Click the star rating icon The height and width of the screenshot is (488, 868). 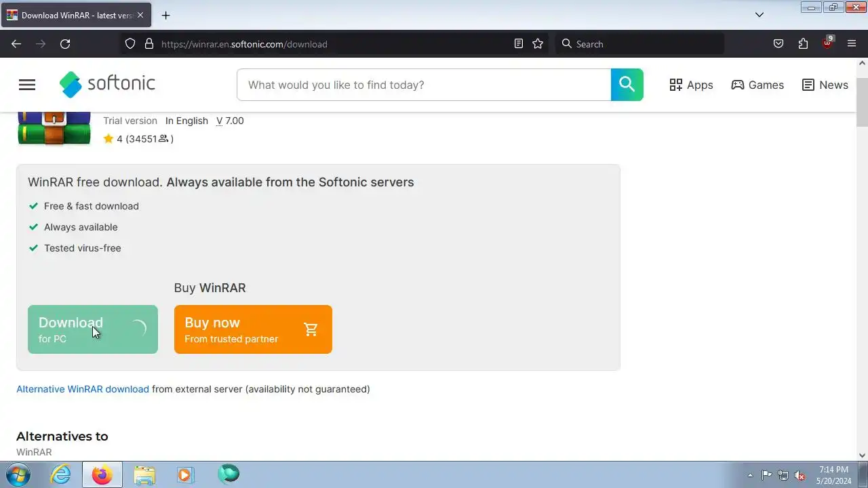108,139
